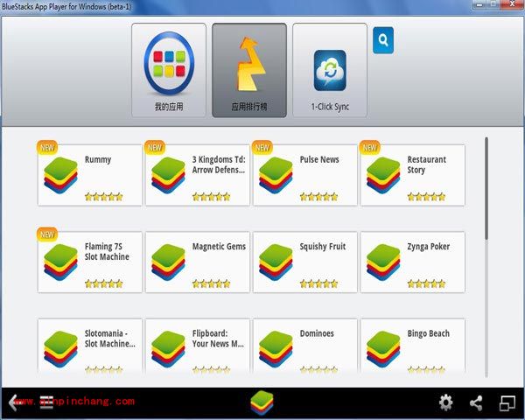525x420 pixels.
Task: Select the 'Slotomania - Slot Machine...' title
Action: (110, 339)
